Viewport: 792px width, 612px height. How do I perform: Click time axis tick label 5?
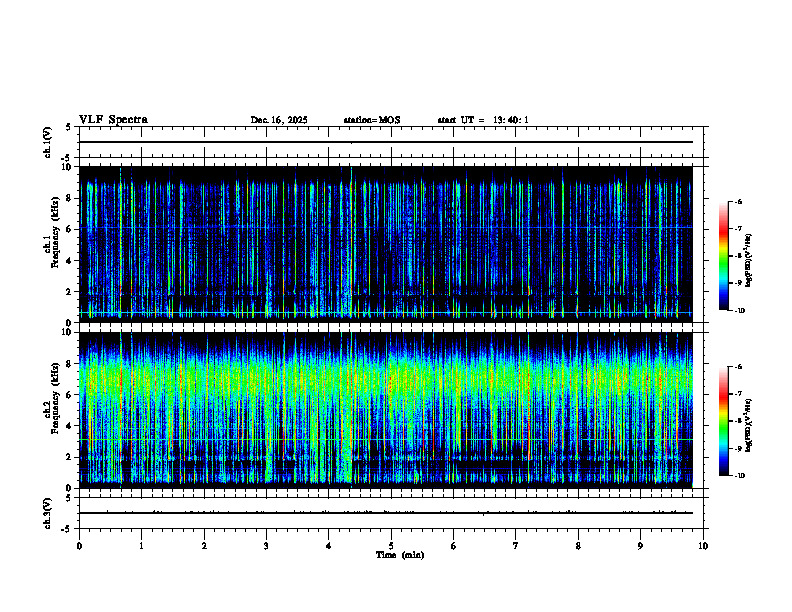pos(391,546)
